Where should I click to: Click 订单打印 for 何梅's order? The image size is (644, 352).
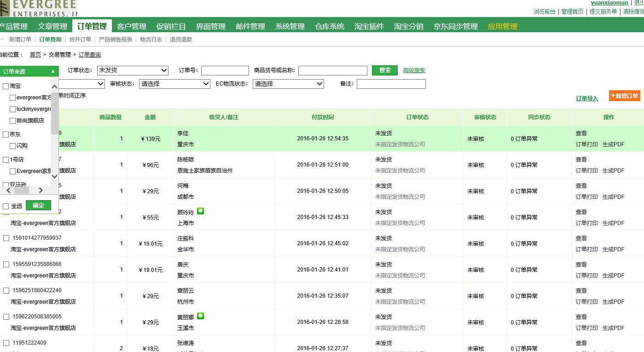coord(587,197)
